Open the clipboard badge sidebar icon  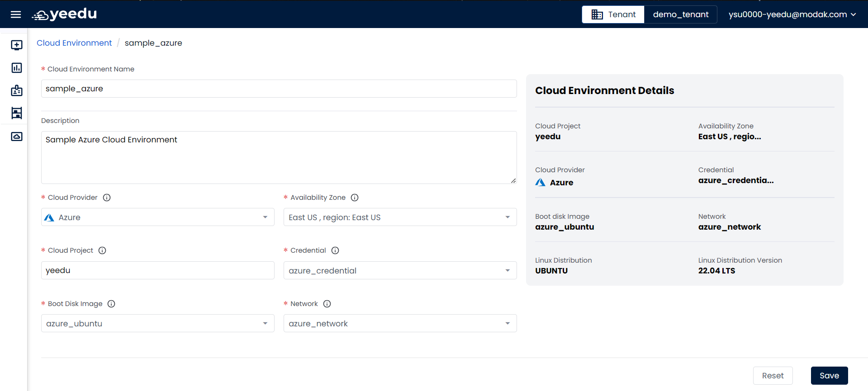tap(17, 90)
